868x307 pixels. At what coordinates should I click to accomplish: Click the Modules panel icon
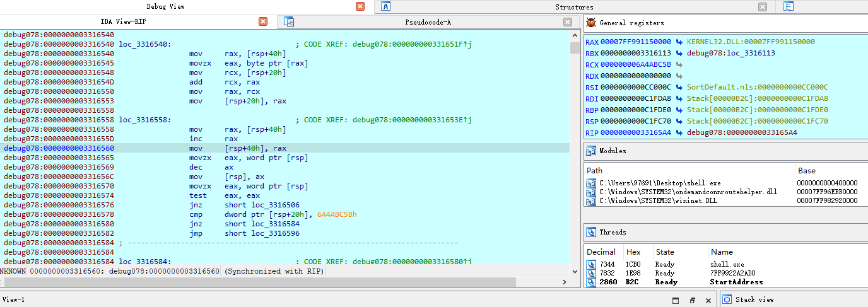point(591,151)
